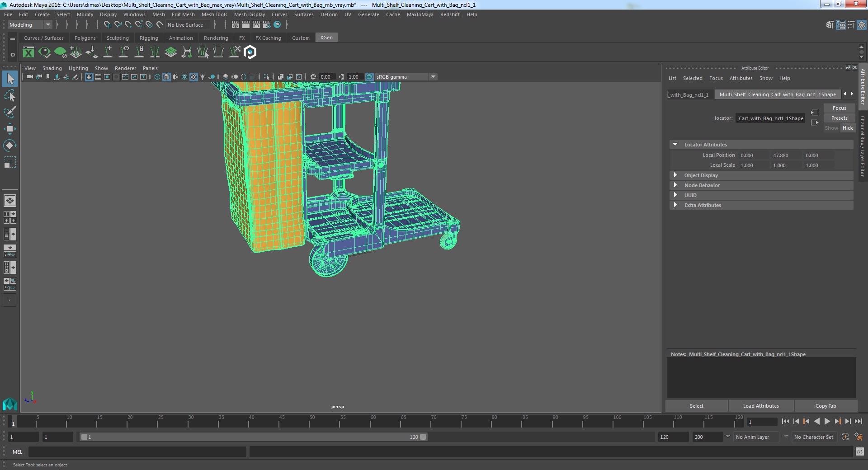Open sRGB gamma view transform dropdown

coord(406,77)
